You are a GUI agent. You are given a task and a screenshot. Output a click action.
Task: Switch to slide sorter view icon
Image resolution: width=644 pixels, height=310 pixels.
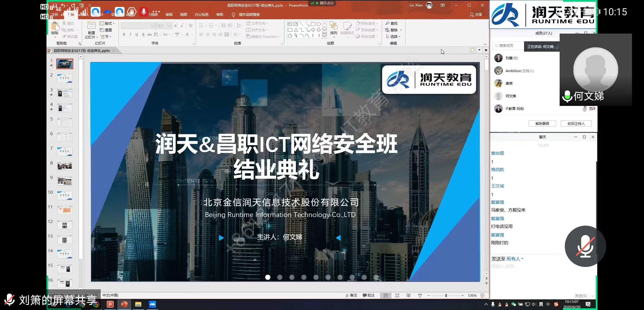pos(397,295)
